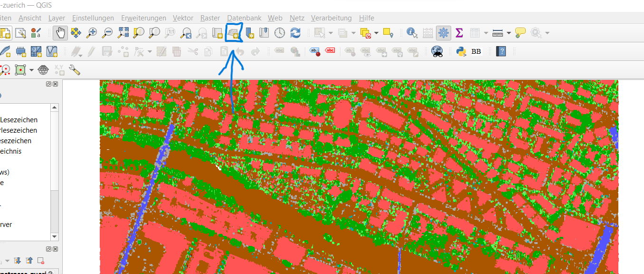Open the Verarbeitung menu
Viewport: 644px width, 274px height.
pos(331,18)
